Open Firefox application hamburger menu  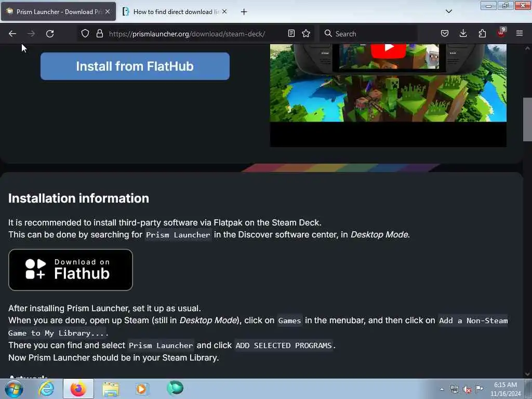pos(520,33)
